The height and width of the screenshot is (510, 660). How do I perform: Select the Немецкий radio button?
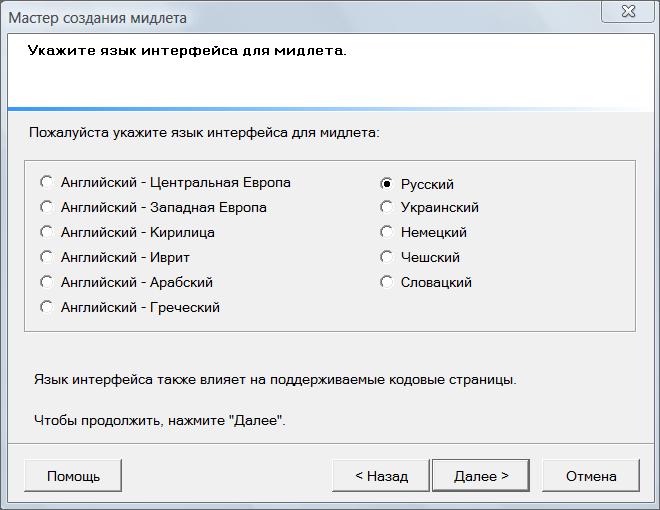point(386,233)
